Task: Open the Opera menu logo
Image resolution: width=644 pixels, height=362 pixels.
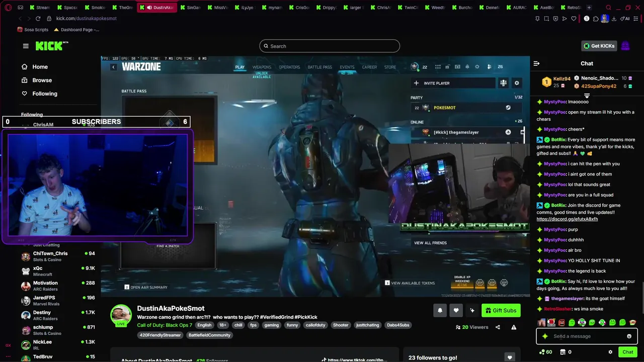Action: 8,8
